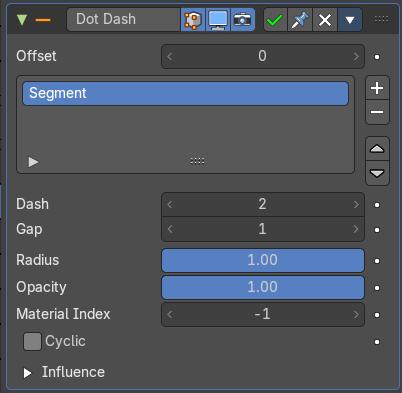Move segment up in list
The height and width of the screenshot is (393, 402).
tap(377, 149)
